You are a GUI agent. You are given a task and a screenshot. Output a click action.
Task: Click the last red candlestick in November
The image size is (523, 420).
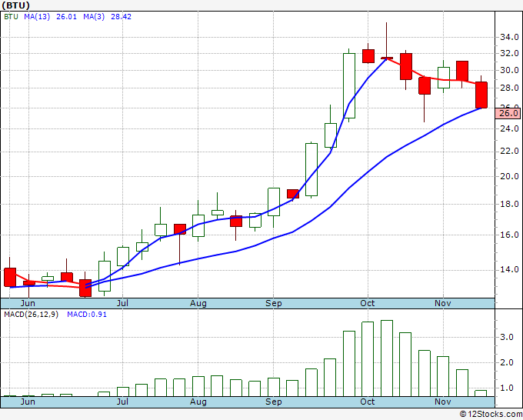[x=481, y=95]
